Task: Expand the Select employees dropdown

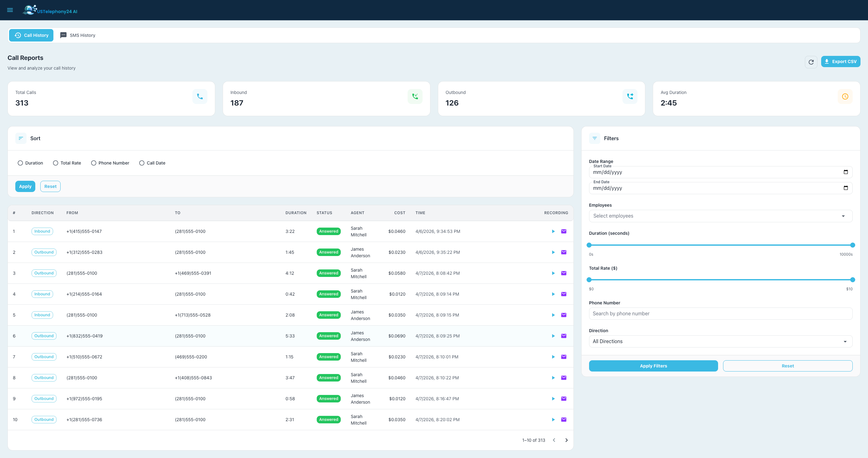Action: [720, 216]
